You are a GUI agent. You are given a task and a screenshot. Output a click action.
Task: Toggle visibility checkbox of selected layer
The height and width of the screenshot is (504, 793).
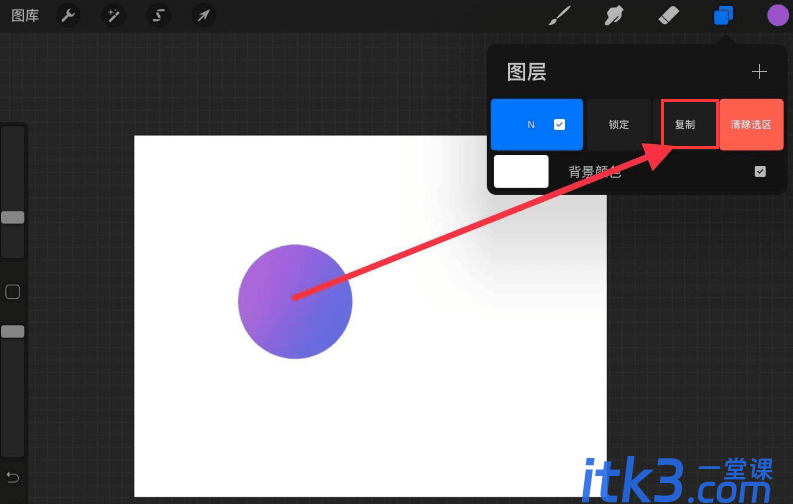click(x=559, y=124)
